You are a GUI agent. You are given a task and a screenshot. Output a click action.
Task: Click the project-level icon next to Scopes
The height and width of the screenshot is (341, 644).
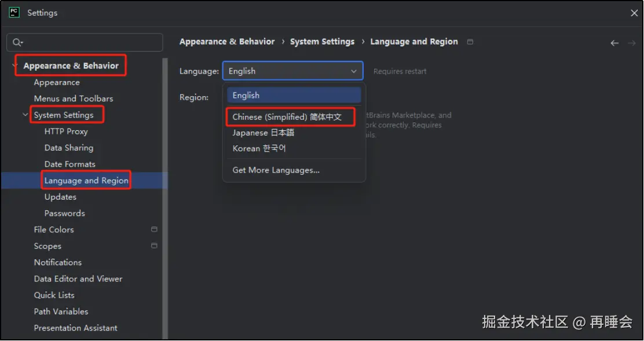click(x=154, y=246)
